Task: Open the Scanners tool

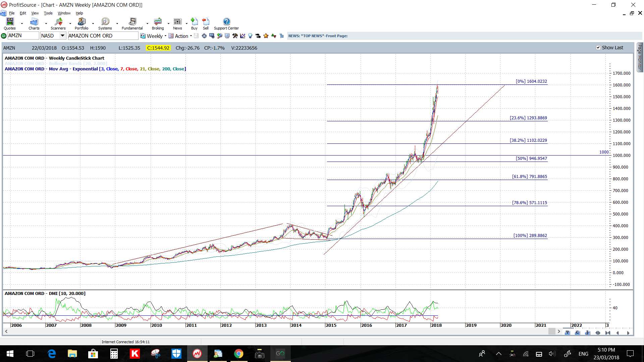Action: click(x=58, y=24)
